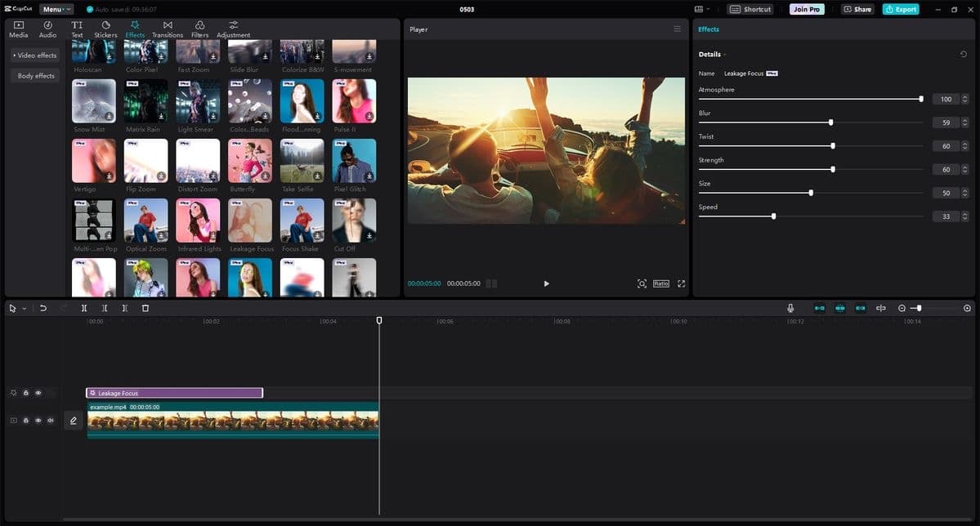Screen dimensions: 980x526
Task: Reset effect details with the reset icon
Action: 963,55
